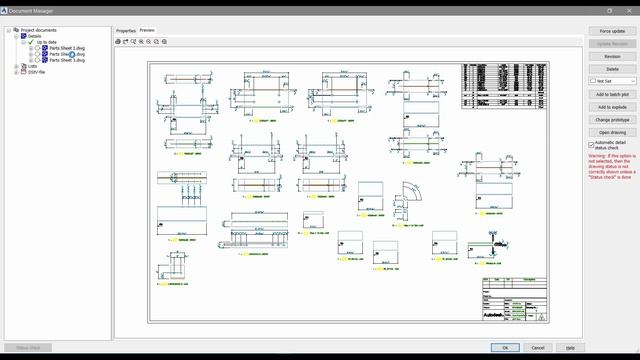The image size is (640, 360).
Task: Click the Cancel button
Action: click(x=538, y=347)
